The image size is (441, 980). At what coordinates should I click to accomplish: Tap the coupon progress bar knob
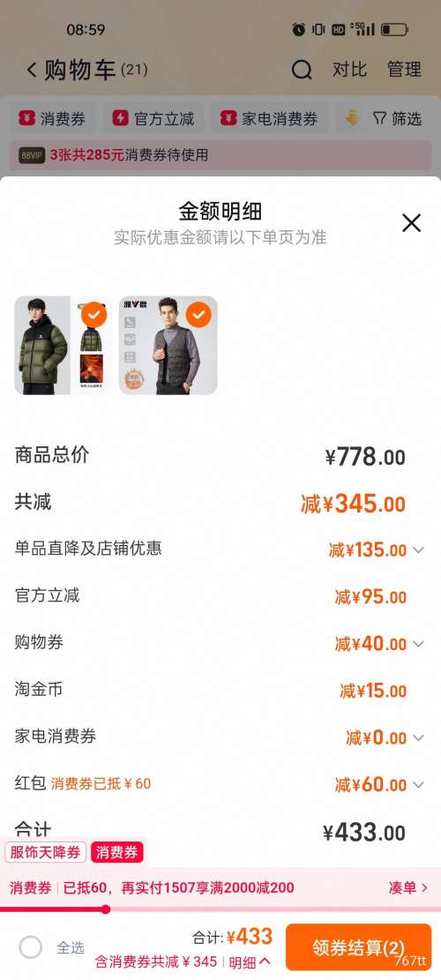(x=106, y=909)
